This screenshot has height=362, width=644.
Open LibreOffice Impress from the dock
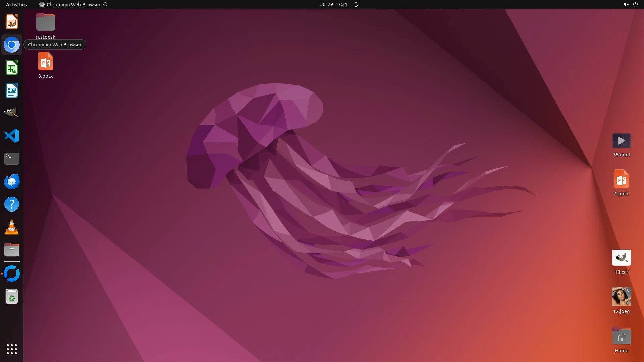(12, 22)
